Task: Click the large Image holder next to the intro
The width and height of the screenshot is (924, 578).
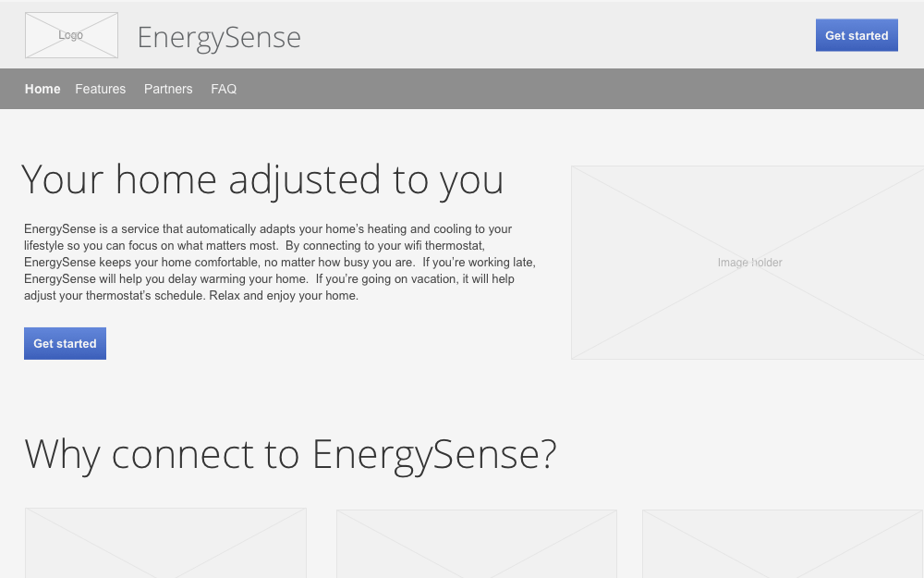Action: (748, 263)
